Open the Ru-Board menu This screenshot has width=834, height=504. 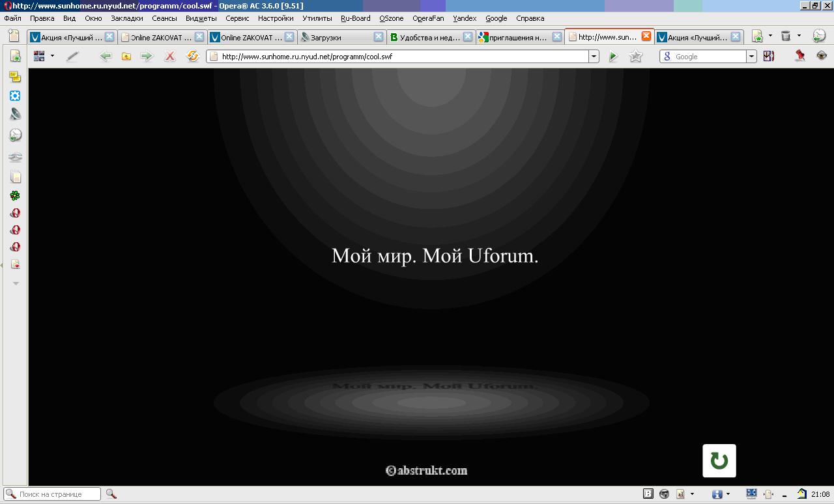pyautogui.click(x=356, y=18)
